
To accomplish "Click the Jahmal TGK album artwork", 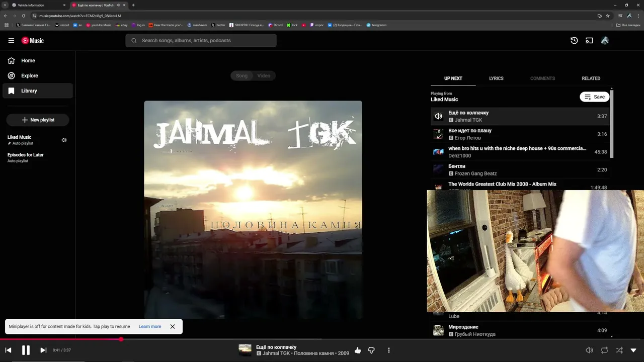I will point(253,210).
